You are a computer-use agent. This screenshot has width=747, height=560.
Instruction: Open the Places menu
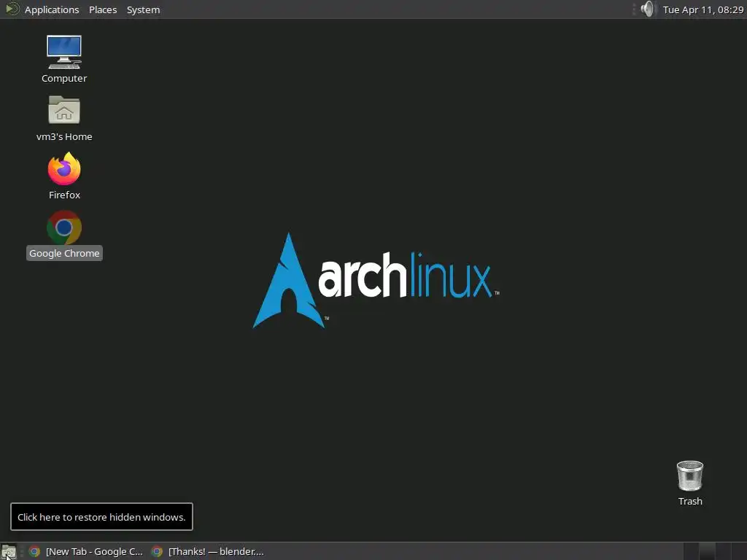click(103, 9)
